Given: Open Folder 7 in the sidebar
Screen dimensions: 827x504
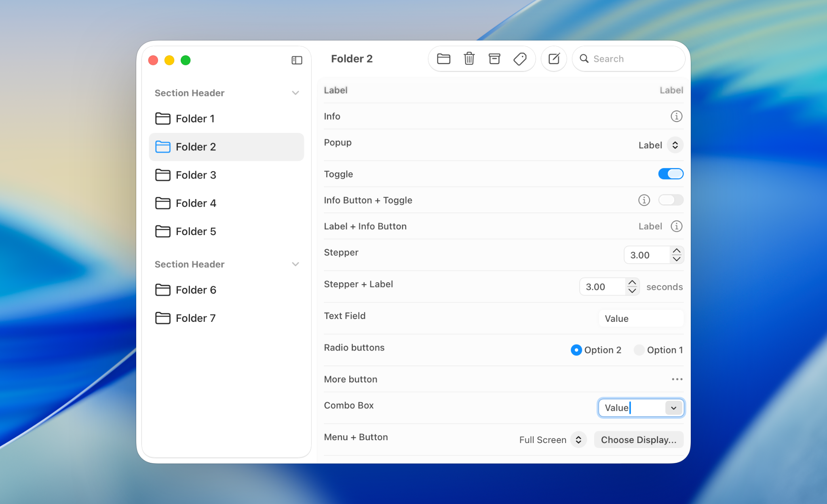Looking at the screenshot, I should [196, 318].
